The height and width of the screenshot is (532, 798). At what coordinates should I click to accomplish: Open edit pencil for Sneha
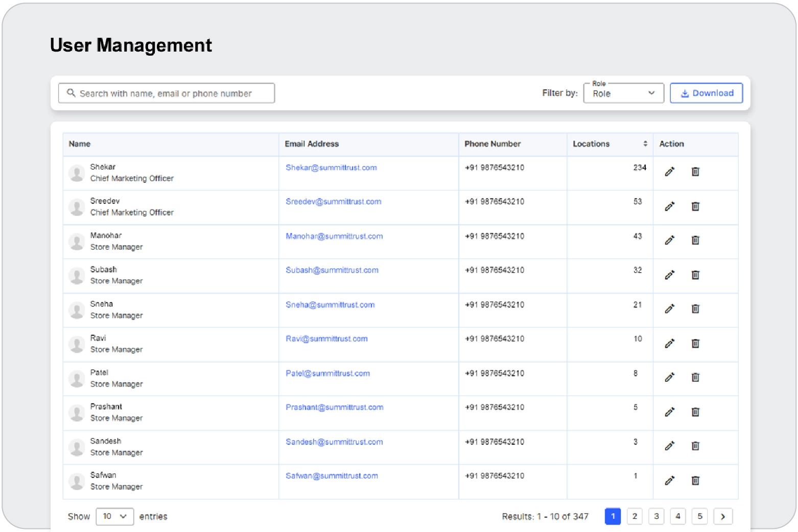[669, 309]
